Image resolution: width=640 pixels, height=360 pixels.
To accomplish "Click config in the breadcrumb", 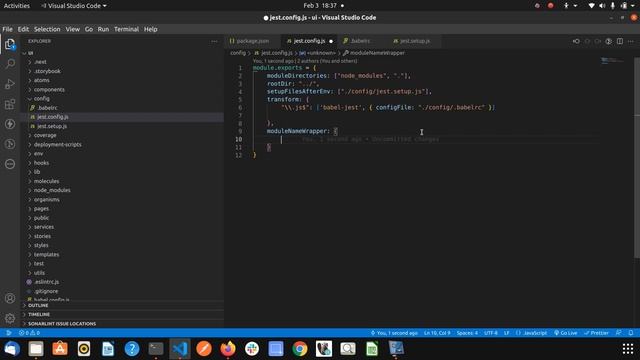I will (238, 53).
